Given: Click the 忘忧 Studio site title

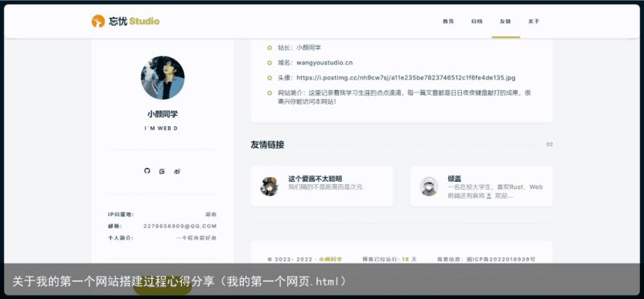Looking at the screenshot, I should 134,22.
